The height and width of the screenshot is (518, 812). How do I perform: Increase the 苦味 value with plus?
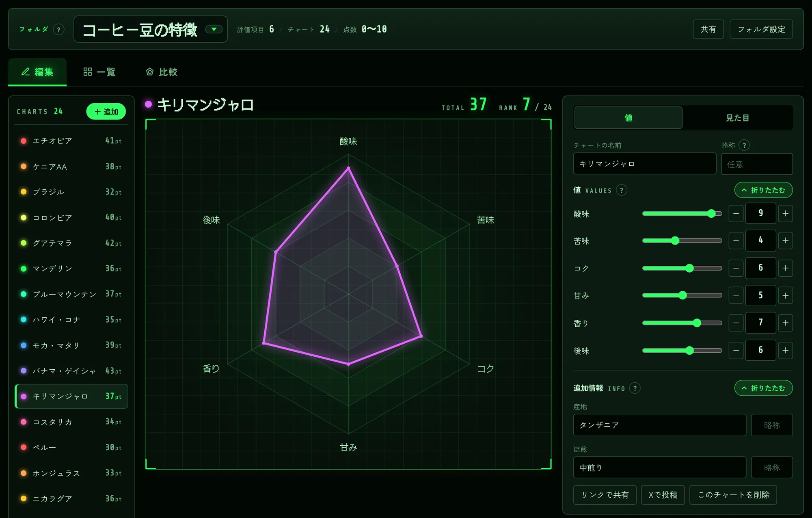pos(786,241)
